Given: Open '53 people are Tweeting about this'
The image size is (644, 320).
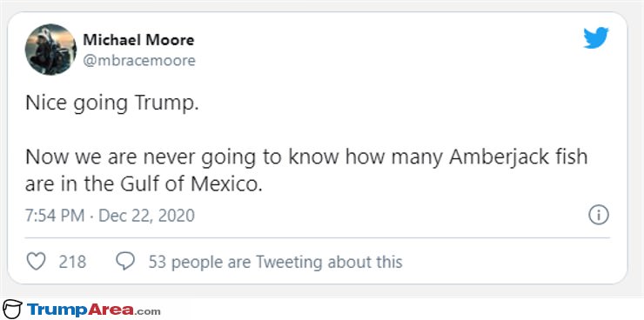Looking at the screenshot, I should [x=275, y=262].
